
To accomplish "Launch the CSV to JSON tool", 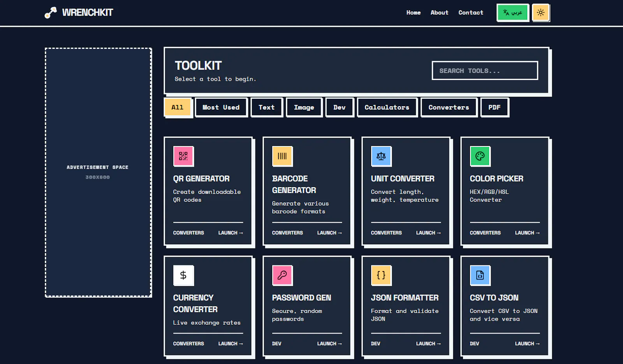I will tap(527, 343).
